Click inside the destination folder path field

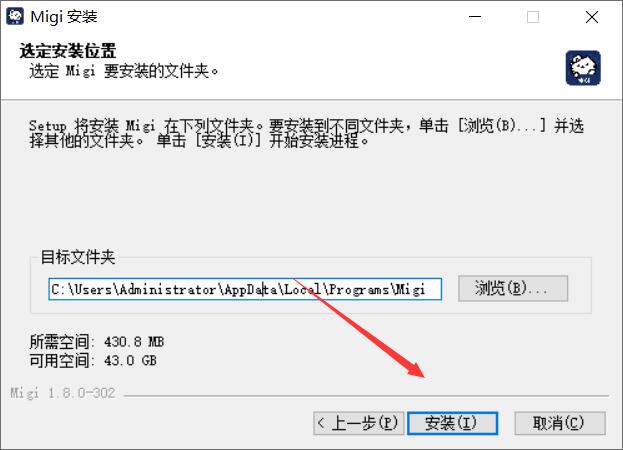coord(245,289)
